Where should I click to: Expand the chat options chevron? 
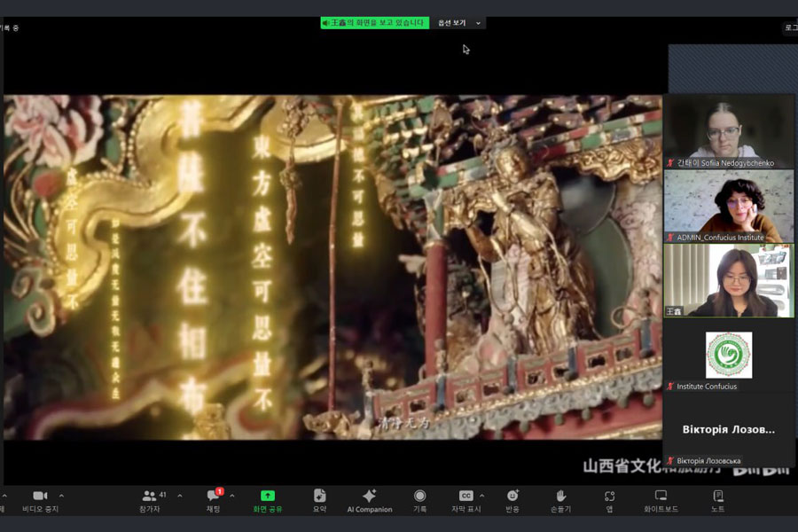pyautogui.click(x=231, y=496)
